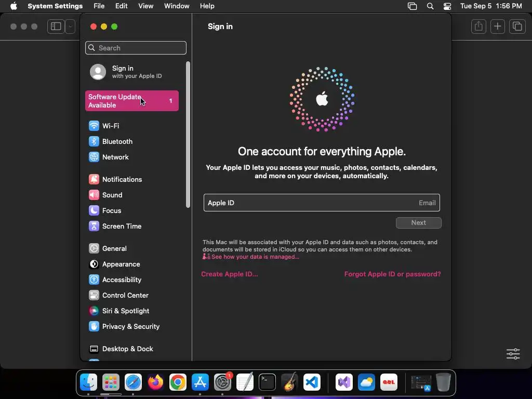Launch Google Chrome from the Dock

click(x=178, y=382)
